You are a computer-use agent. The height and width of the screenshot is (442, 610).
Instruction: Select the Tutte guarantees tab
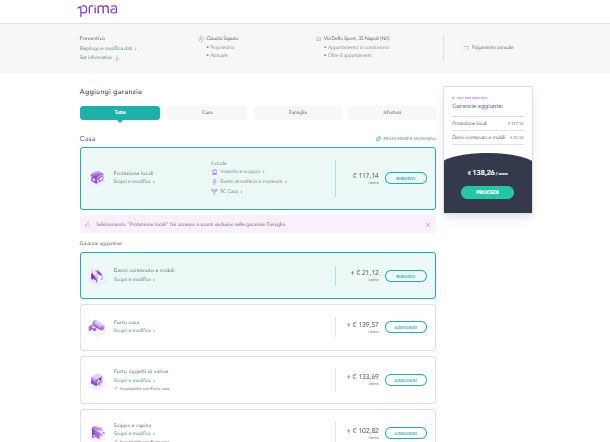pyautogui.click(x=120, y=112)
